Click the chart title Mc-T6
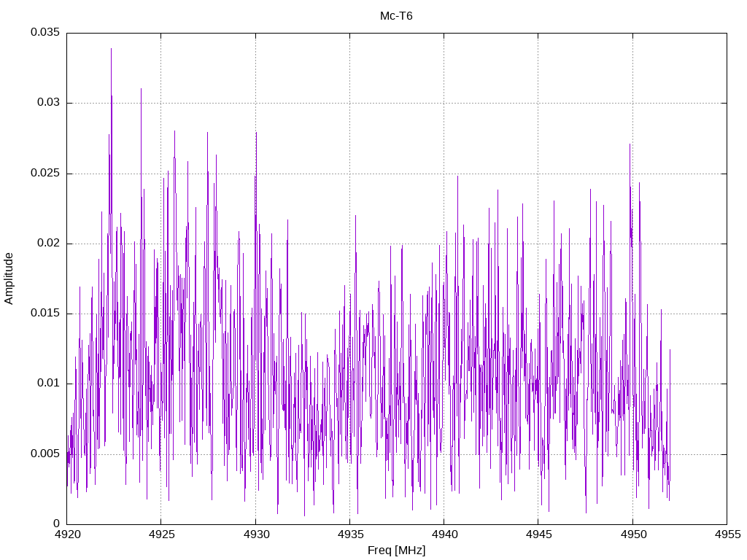The height and width of the screenshot is (560, 747). 396,16
